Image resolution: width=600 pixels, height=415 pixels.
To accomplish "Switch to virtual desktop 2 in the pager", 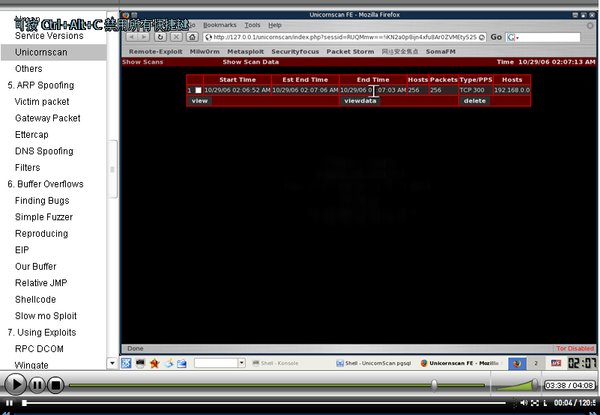I will (x=536, y=363).
